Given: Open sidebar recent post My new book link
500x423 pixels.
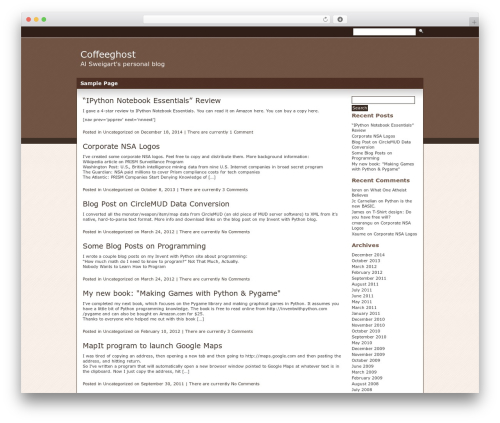Looking at the screenshot, I should pyautogui.click(x=383, y=166).
